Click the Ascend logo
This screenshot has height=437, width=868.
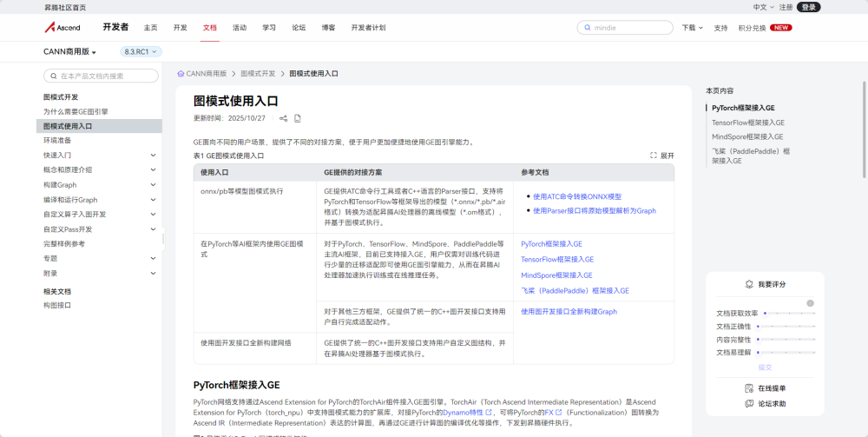pyautogui.click(x=62, y=28)
